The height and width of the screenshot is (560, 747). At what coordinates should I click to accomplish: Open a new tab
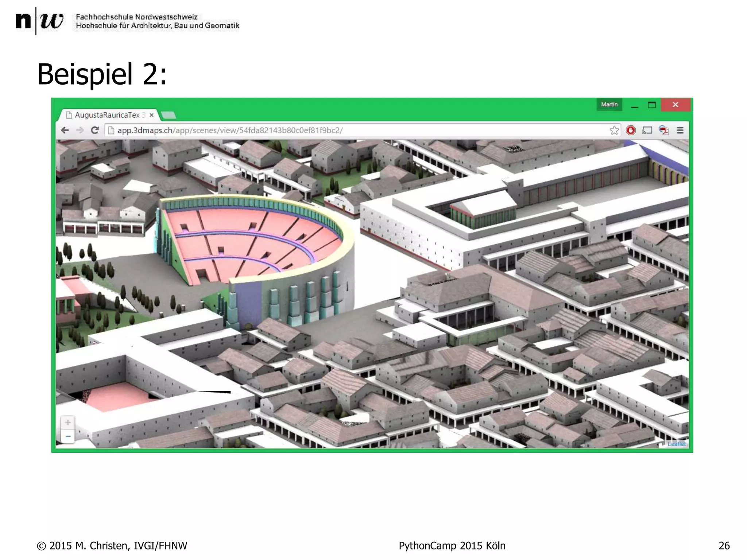(169, 116)
